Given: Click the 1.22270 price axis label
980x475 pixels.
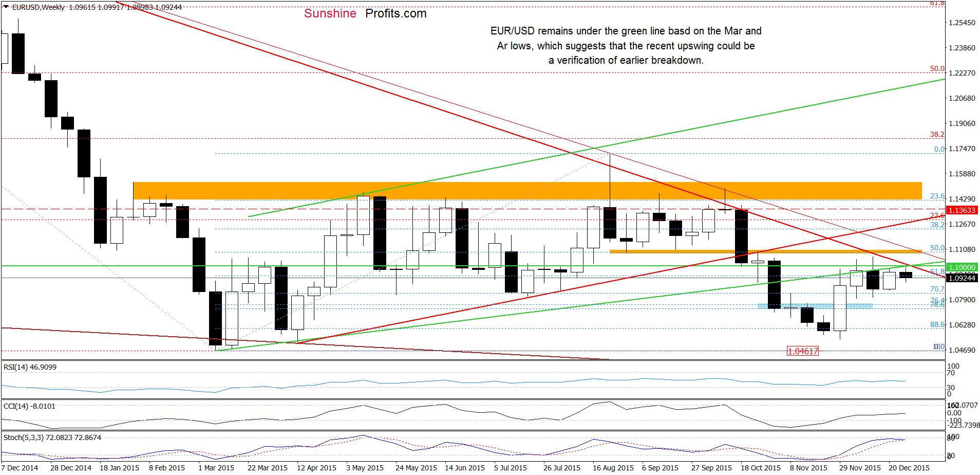Looking at the screenshot, I should 962,73.
